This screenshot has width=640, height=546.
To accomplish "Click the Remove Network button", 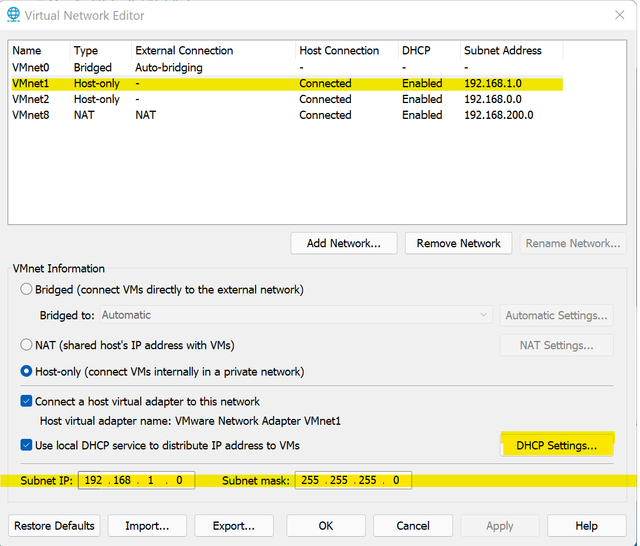I will pos(459,243).
